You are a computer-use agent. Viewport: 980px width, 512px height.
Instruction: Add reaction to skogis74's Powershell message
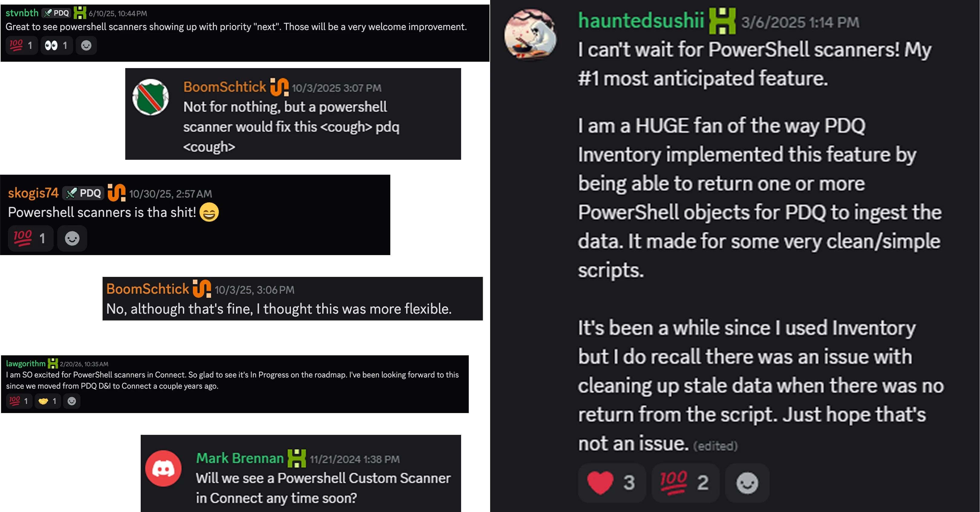[x=72, y=238]
